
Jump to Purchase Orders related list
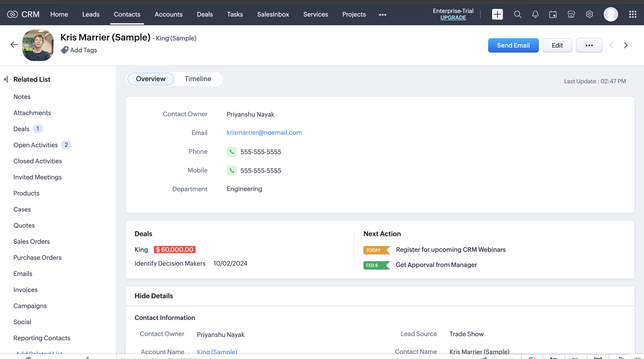(x=37, y=258)
